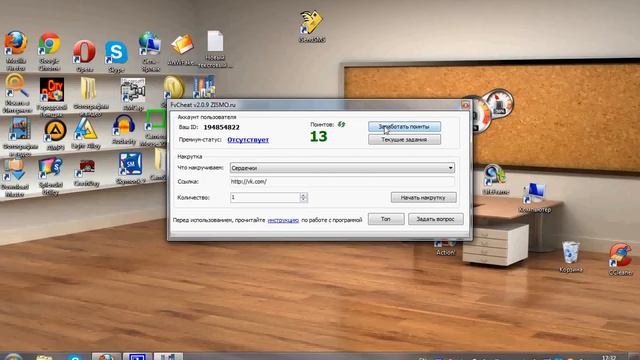
Task: Open Текущие задания in FvCheat
Action: coord(404,140)
